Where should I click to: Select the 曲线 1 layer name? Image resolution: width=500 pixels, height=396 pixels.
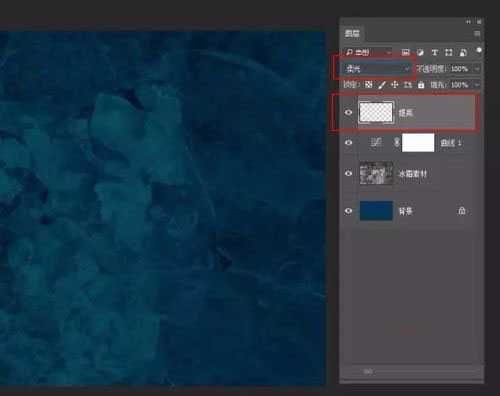[451, 143]
